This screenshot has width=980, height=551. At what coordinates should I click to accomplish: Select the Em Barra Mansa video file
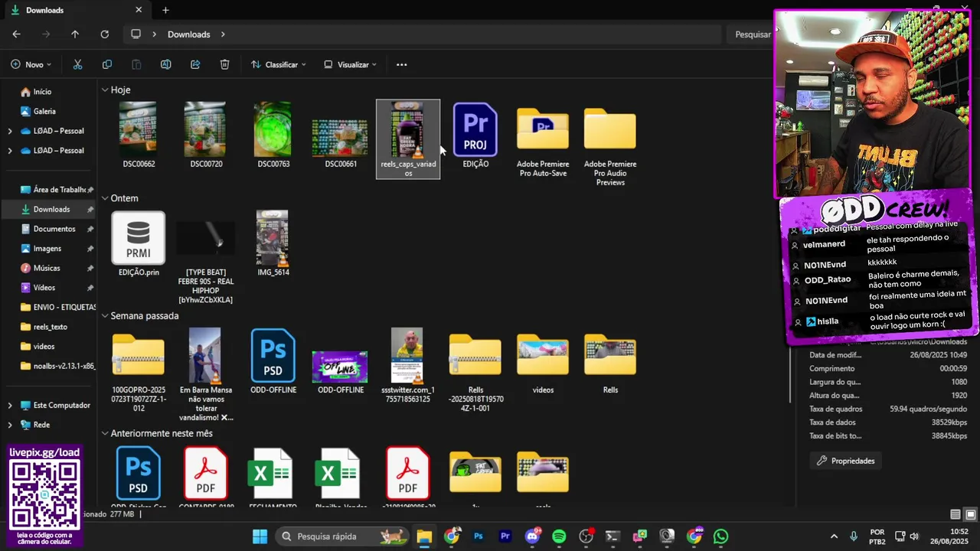pos(206,375)
